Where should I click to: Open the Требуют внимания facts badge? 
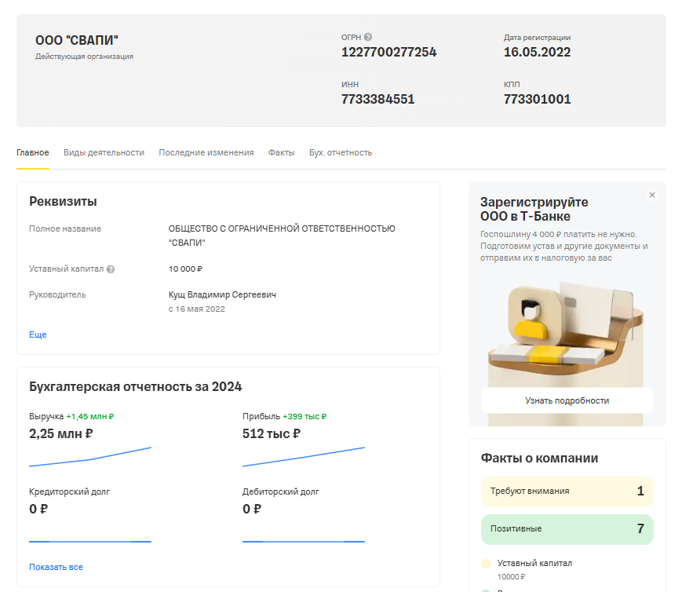pos(567,492)
